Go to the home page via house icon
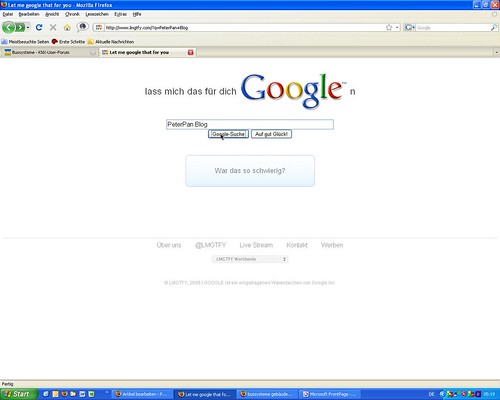This screenshot has height=400, width=500. click(x=67, y=27)
